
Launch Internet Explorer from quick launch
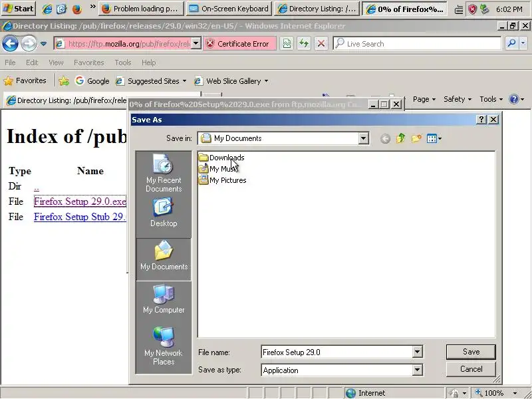coord(47,9)
